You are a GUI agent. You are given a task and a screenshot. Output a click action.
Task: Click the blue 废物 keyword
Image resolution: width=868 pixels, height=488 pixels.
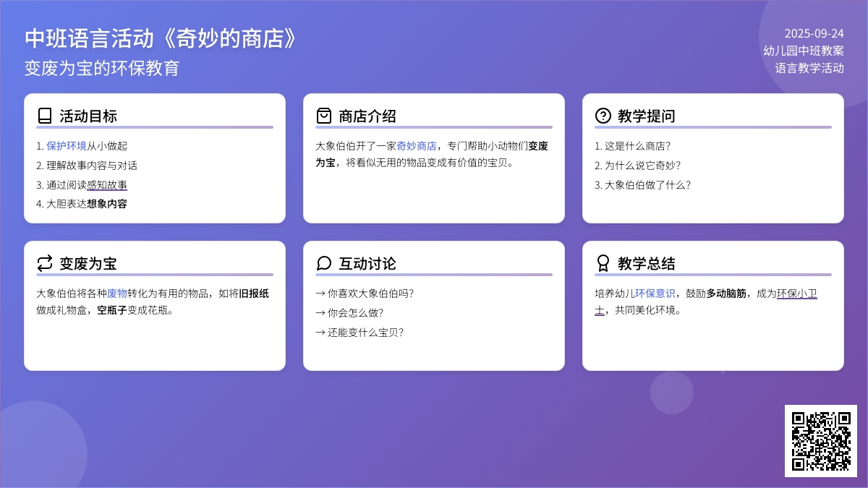(117, 293)
